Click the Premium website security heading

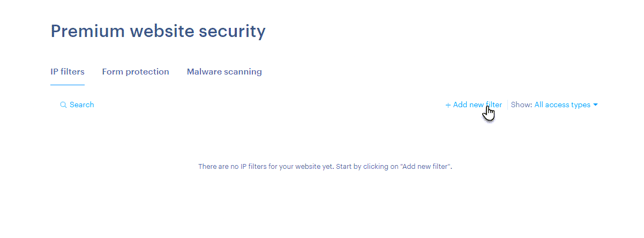pyautogui.click(x=158, y=32)
